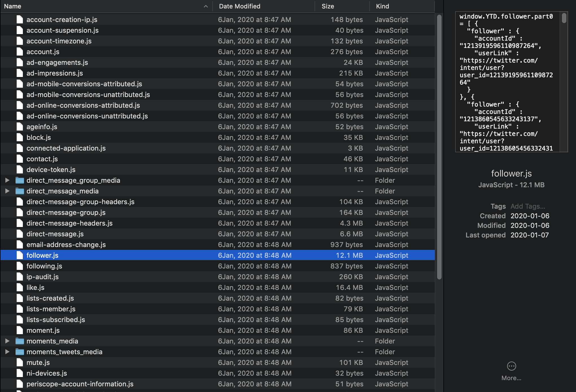Expand the direct_message_media folder
This screenshot has height=392, width=576.
7,191
